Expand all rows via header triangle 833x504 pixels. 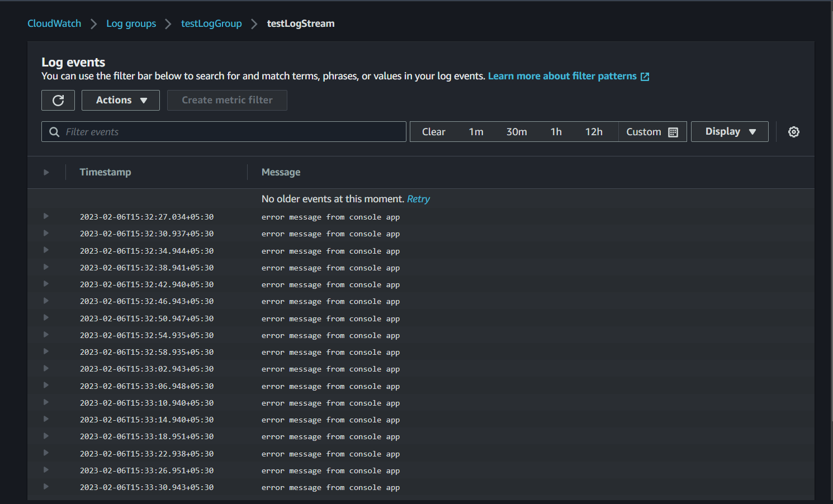pos(46,172)
